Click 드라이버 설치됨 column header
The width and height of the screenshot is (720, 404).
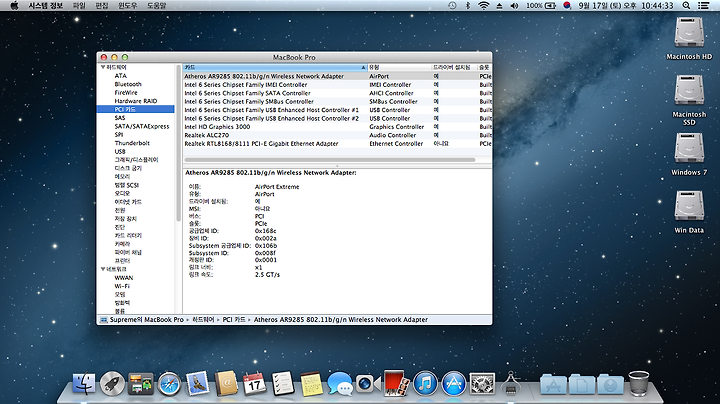454,67
